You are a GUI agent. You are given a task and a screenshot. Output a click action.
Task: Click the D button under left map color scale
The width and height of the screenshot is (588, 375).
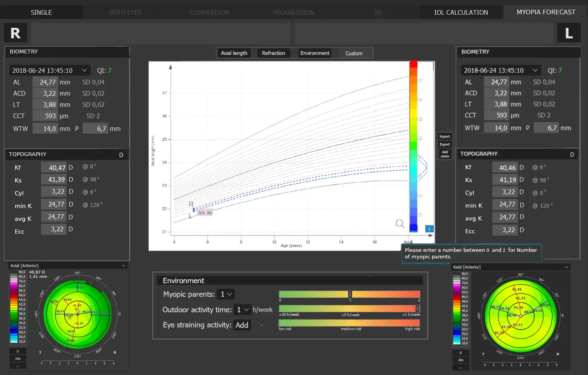pos(18,351)
